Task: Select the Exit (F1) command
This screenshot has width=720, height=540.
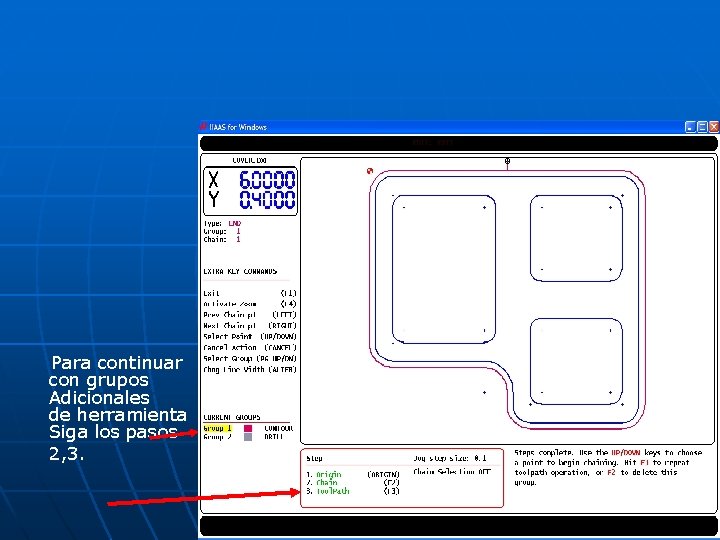Action: [x=250, y=293]
